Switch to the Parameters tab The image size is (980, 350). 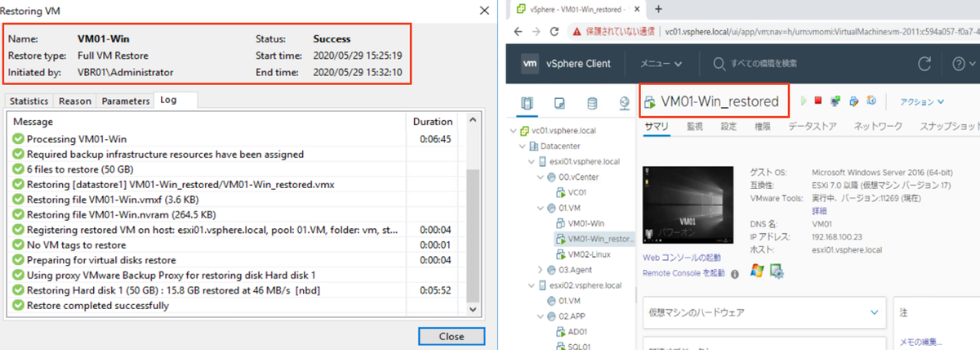[x=125, y=101]
